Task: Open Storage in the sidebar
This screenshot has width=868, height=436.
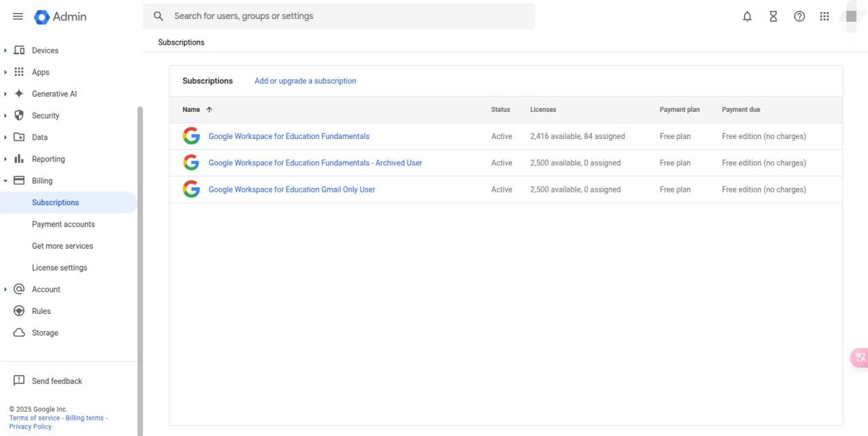Action: click(45, 333)
